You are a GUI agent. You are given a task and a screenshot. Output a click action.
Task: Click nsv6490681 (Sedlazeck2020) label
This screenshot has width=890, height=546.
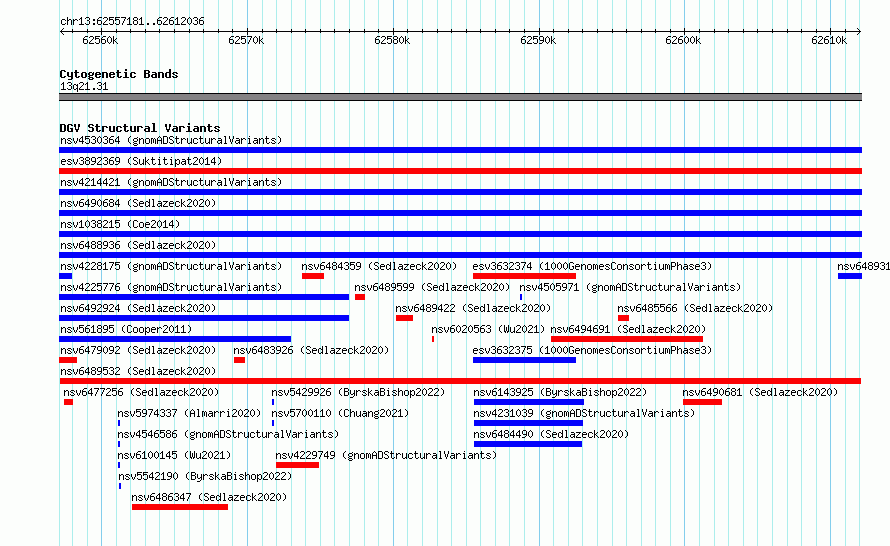click(x=760, y=392)
